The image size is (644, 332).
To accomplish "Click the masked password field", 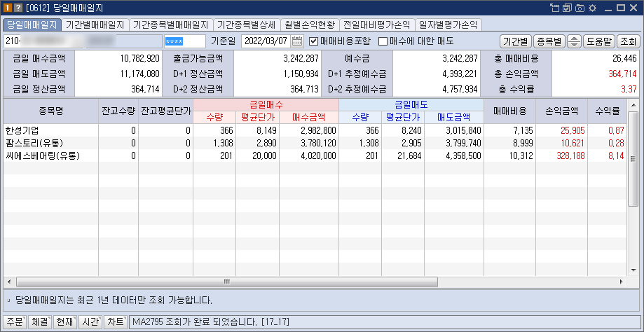I will tap(185, 41).
